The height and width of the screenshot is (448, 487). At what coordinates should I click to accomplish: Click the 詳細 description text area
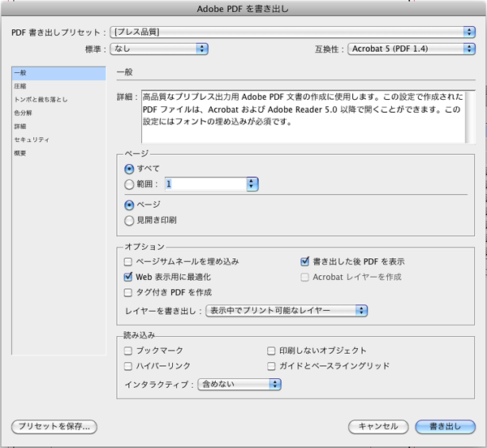point(304,117)
